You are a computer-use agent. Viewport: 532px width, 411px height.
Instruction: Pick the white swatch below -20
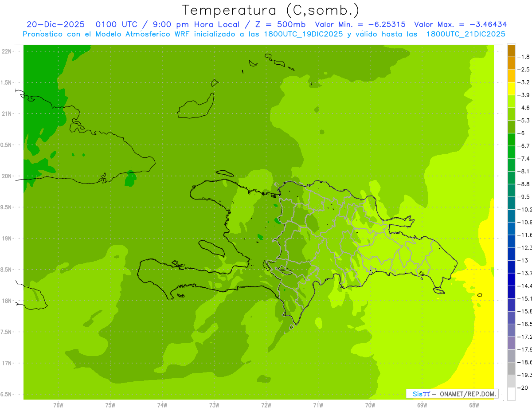[x=512, y=394]
